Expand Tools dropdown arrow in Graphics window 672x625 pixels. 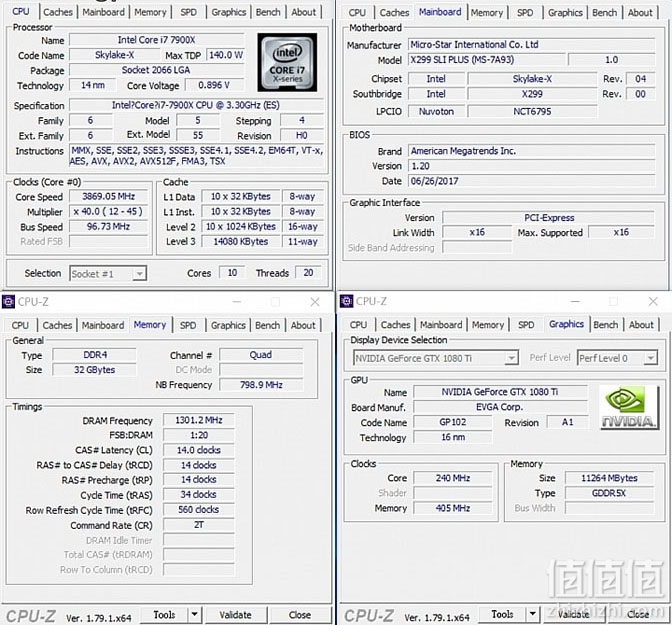532,614
